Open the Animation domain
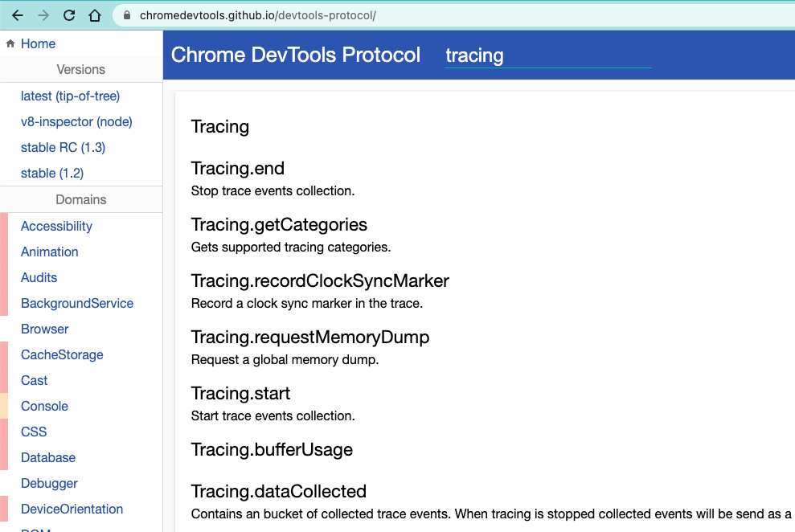 point(50,252)
